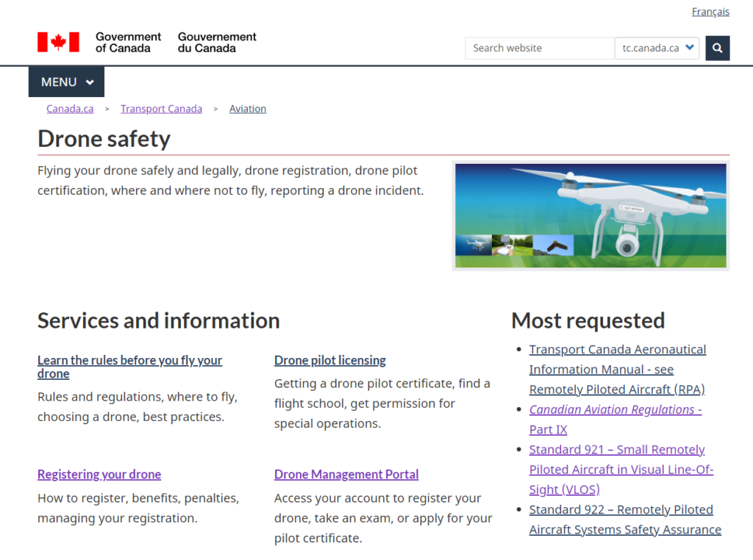
Task: Click the 'Flying your drone safely' intro paragraph
Action: 230,181
